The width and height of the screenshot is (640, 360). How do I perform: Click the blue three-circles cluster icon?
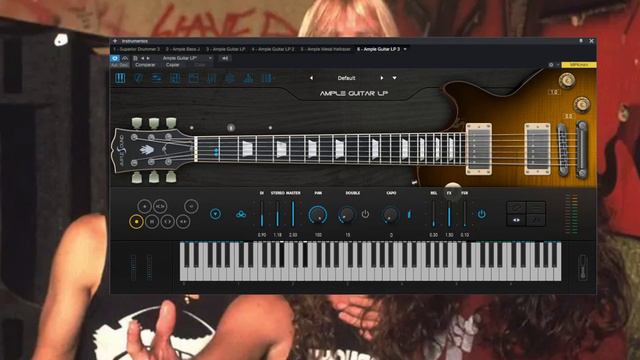pyautogui.click(x=241, y=214)
